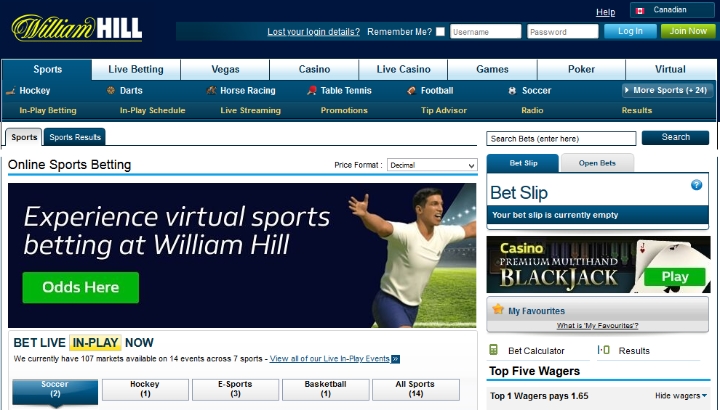
Task: Click the Table Tennis paddle icon
Action: pos(312,90)
